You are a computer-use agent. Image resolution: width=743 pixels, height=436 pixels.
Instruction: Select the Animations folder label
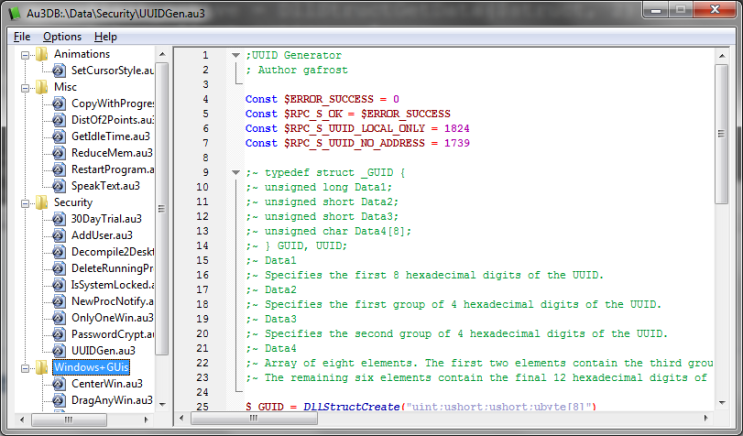[x=82, y=54]
